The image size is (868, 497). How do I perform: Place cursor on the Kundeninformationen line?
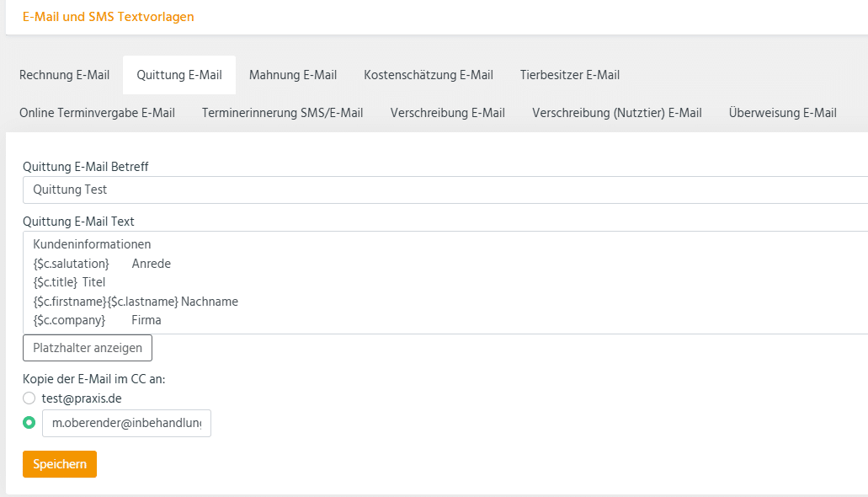(x=92, y=244)
